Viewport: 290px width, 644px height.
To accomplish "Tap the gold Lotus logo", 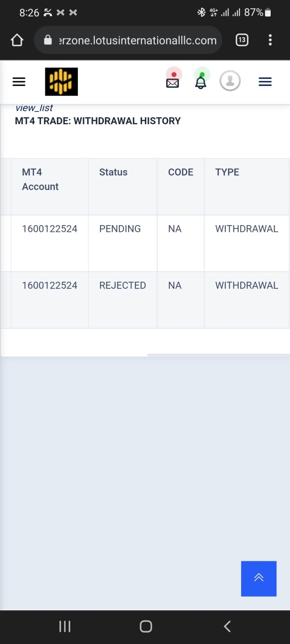I will coord(61,82).
